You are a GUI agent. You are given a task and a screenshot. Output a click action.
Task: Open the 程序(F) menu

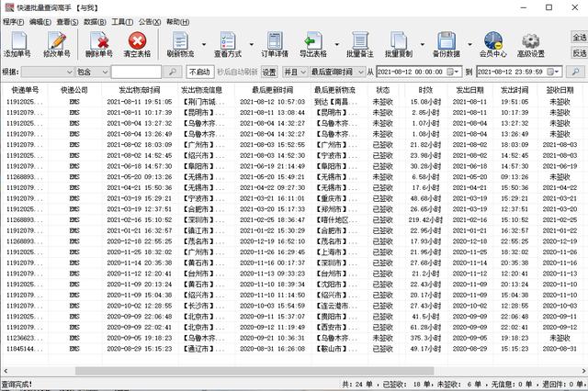14,22
